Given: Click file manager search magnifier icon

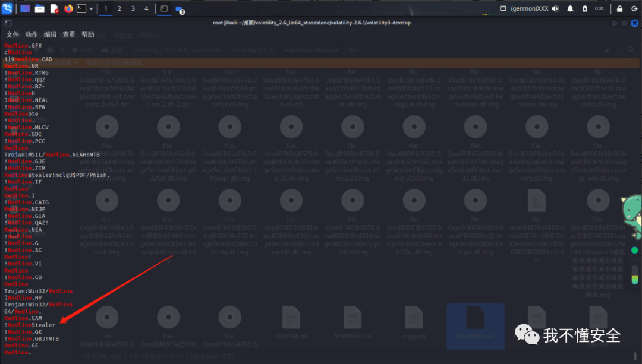Looking at the screenshot, I should (631, 50).
